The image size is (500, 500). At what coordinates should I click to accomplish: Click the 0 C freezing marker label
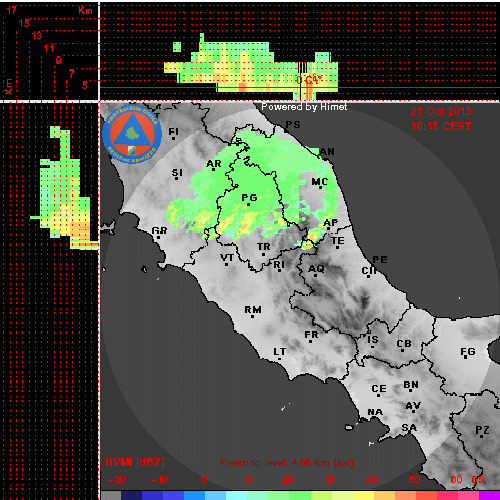309,79
